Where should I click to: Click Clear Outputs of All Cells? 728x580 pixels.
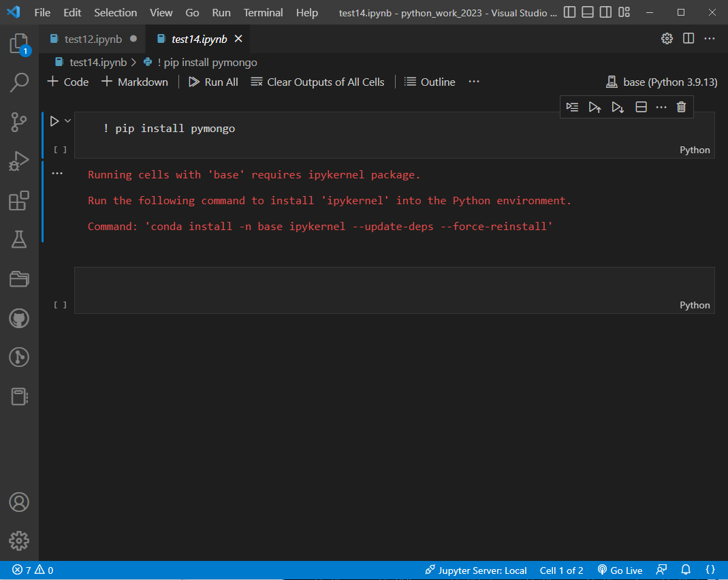pyautogui.click(x=317, y=82)
